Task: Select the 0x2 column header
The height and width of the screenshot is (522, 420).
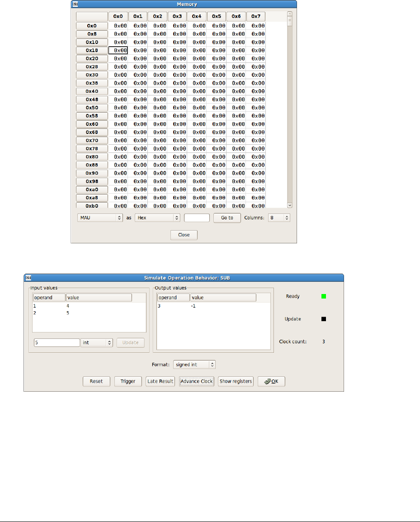Action: click(157, 16)
